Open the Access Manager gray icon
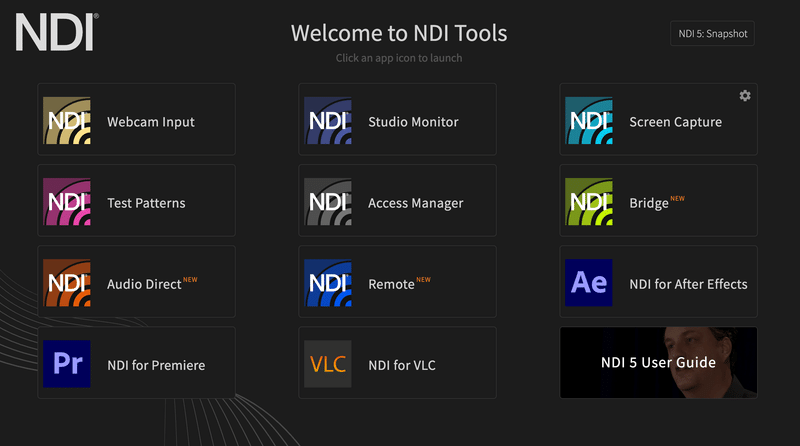Screen dimensions: 800x446 328,202
